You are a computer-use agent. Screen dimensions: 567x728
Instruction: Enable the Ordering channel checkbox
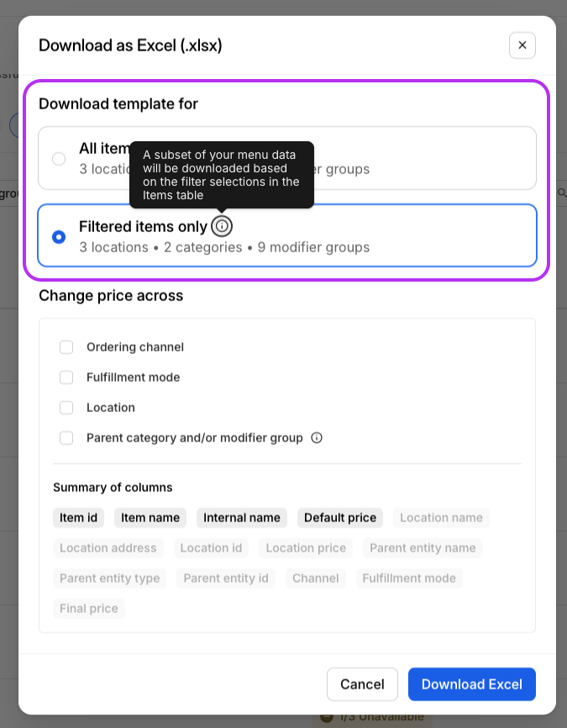point(66,347)
